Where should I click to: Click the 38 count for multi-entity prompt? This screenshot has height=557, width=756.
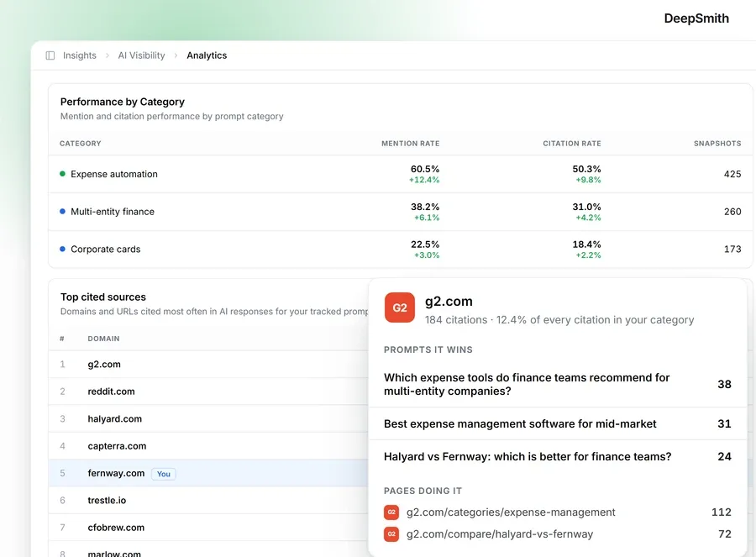coord(724,384)
